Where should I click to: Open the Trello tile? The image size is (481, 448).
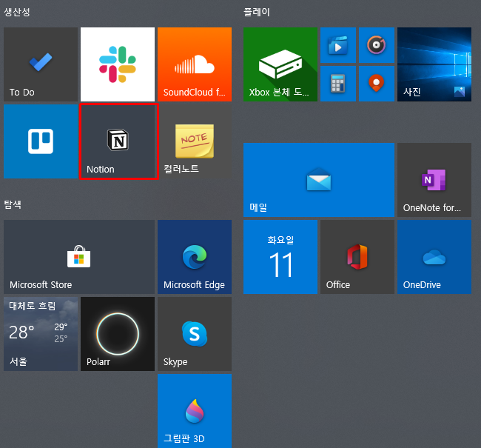point(41,141)
